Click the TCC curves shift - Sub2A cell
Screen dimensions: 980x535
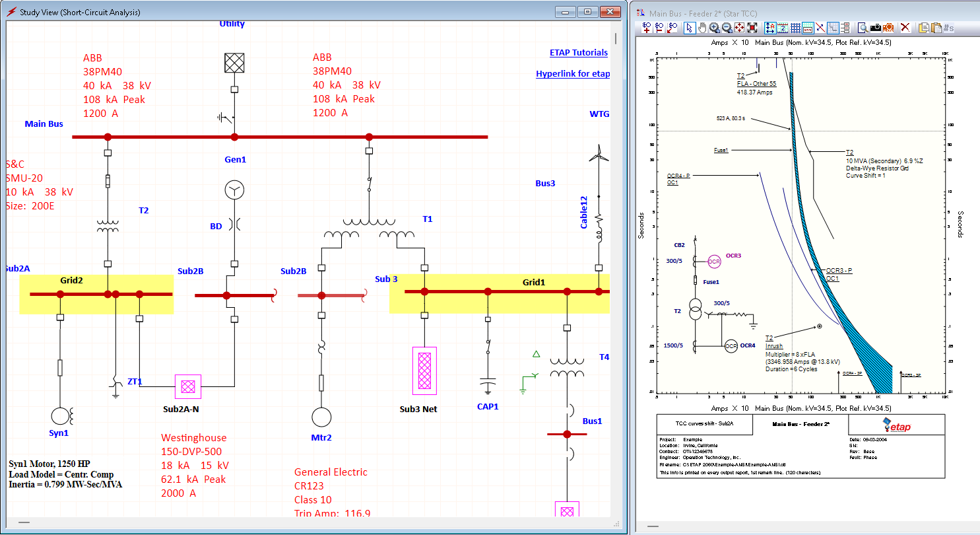click(704, 425)
